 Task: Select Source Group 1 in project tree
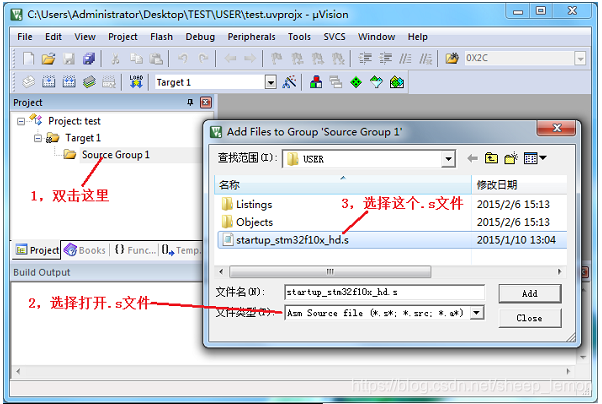click(x=115, y=155)
